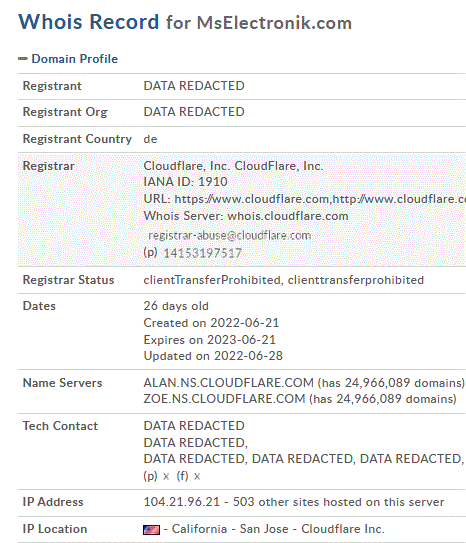
Task: Click ALAN.NS.CLOUDFLARE.COM name server
Action: [228, 383]
